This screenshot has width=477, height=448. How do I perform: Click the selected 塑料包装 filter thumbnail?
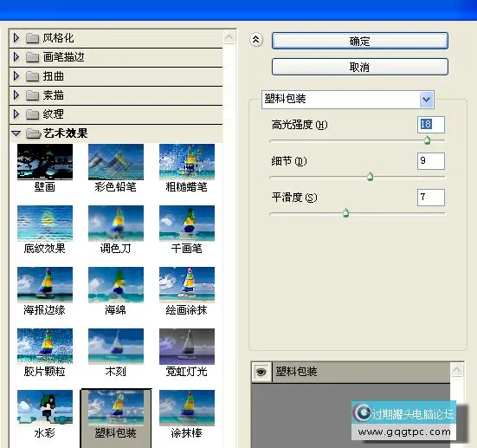click(x=116, y=408)
